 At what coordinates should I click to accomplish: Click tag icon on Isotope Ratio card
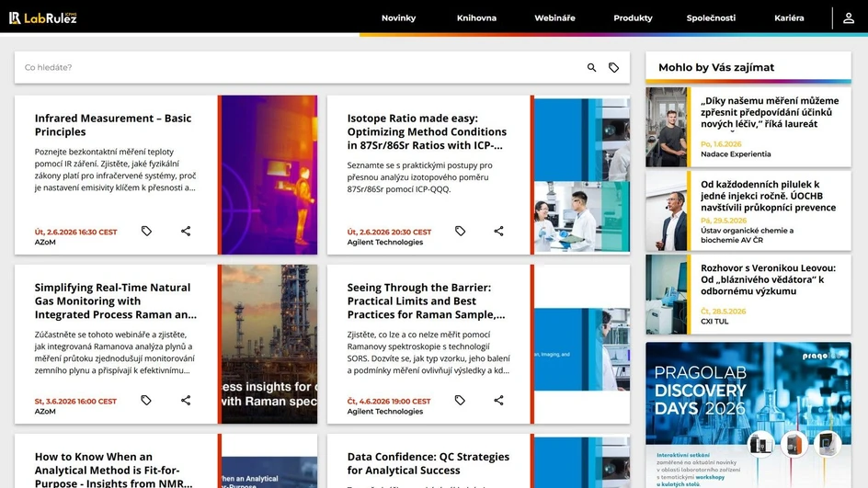460,231
